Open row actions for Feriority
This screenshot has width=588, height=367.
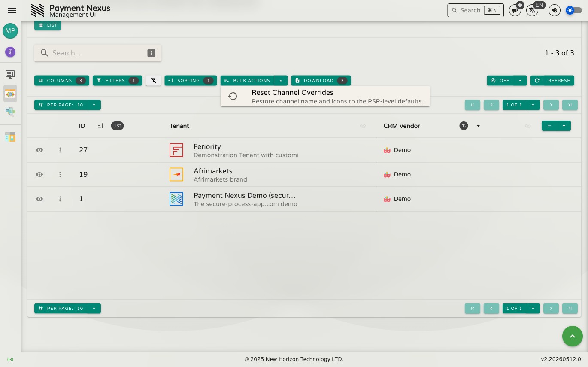coord(60,150)
